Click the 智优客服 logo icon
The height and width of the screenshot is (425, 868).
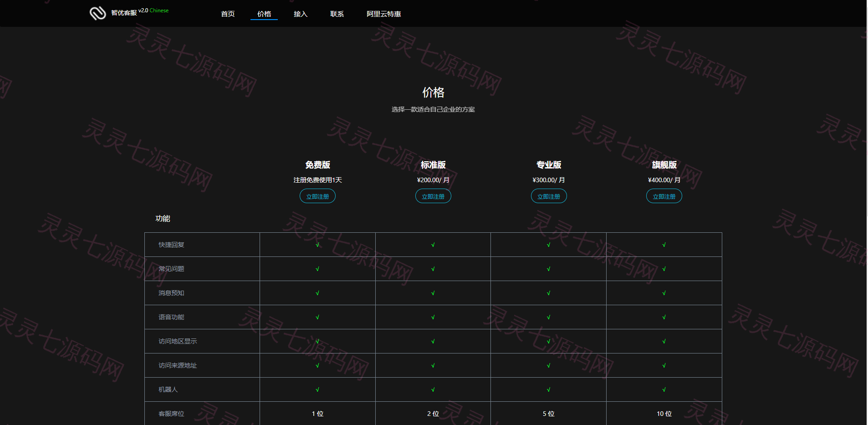coord(97,14)
